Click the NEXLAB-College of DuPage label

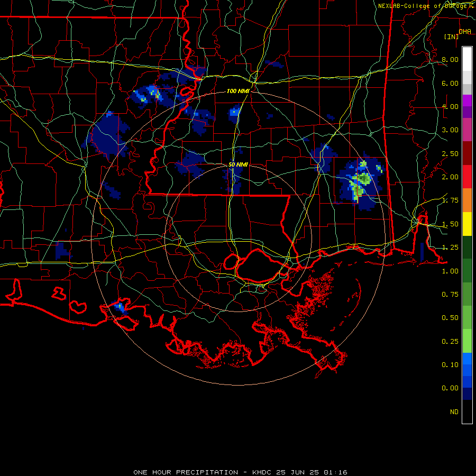pyautogui.click(x=423, y=6)
